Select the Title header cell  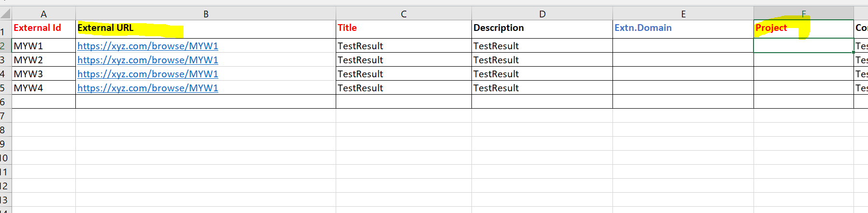(404, 29)
